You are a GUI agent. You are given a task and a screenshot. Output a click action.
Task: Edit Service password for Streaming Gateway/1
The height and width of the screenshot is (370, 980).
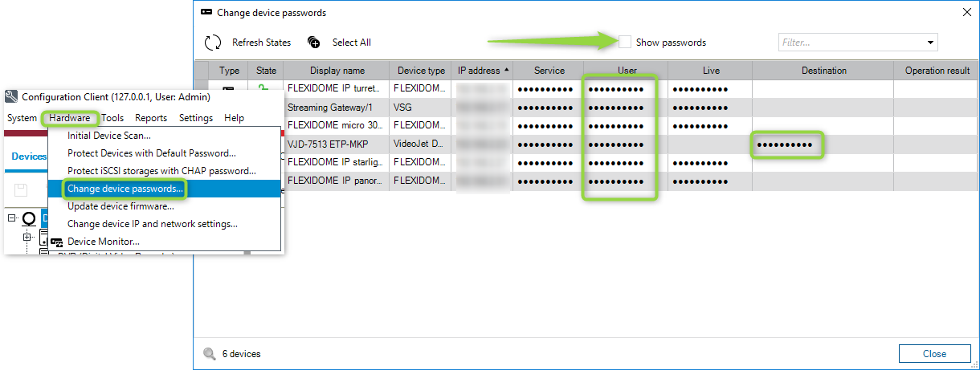click(549, 108)
